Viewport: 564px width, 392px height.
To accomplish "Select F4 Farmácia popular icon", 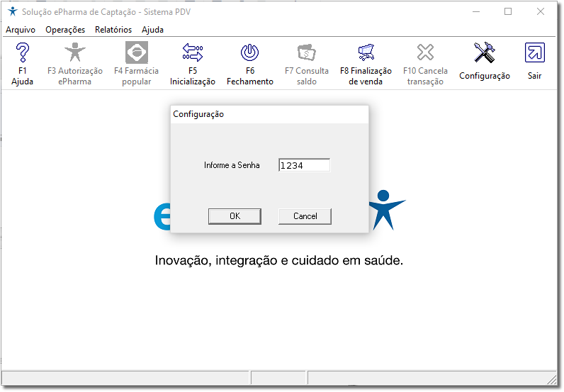I will [137, 52].
